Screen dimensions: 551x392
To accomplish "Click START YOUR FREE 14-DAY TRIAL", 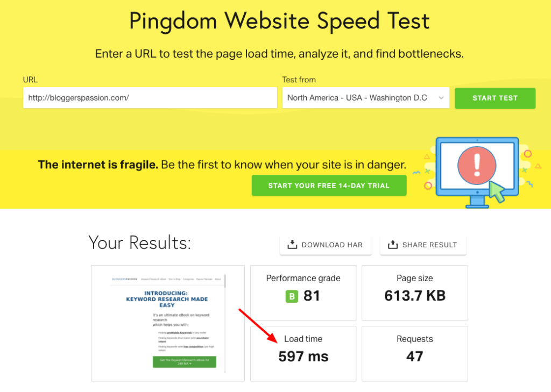I will tap(329, 185).
